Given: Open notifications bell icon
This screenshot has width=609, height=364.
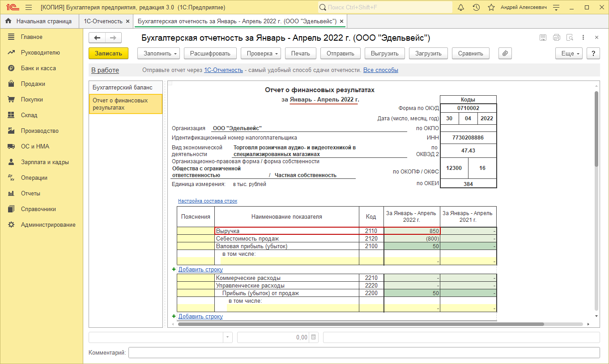Looking at the screenshot, I should coord(461,8).
